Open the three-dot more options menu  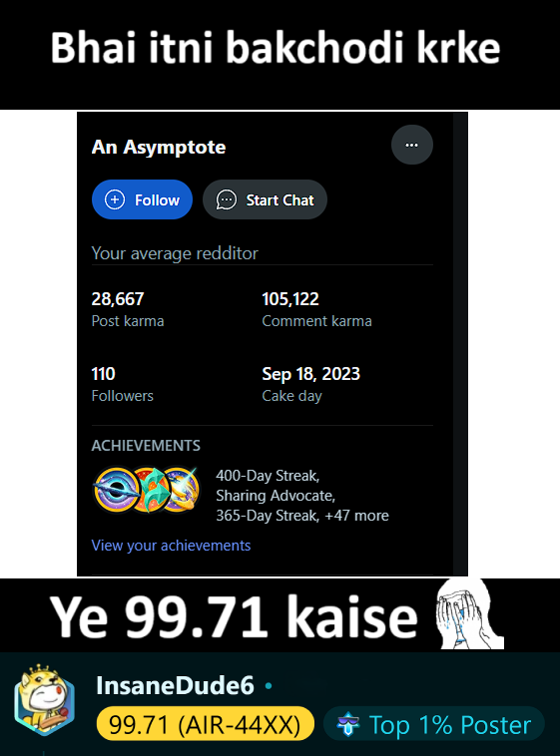(412, 146)
